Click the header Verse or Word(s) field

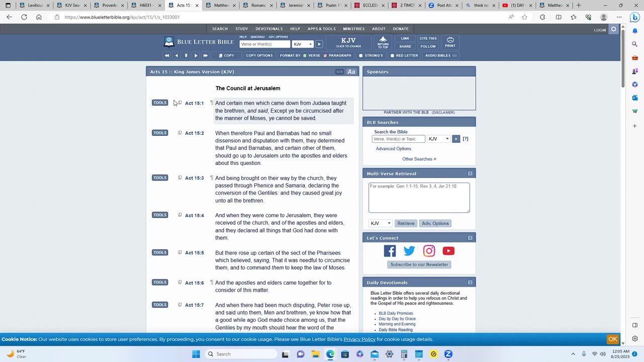(265, 44)
